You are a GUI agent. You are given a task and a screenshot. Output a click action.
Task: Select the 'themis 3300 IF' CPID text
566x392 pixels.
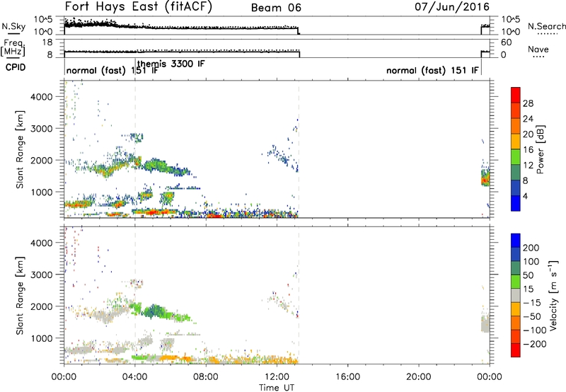point(171,64)
